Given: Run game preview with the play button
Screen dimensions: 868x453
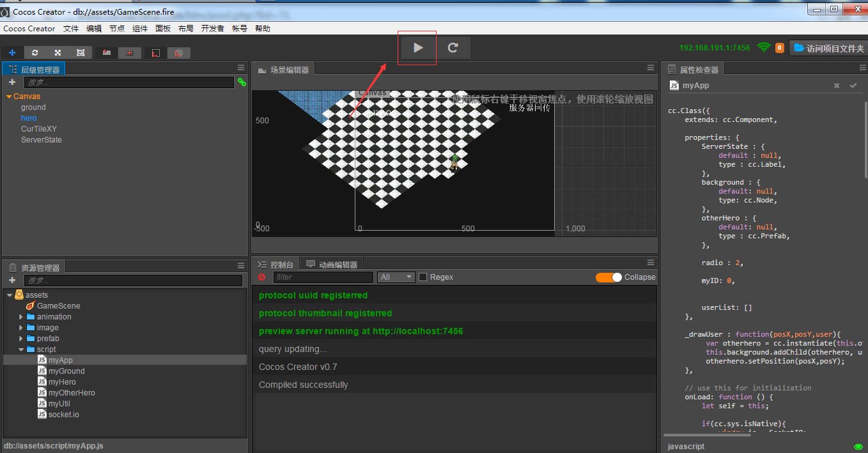Looking at the screenshot, I should point(418,47).
